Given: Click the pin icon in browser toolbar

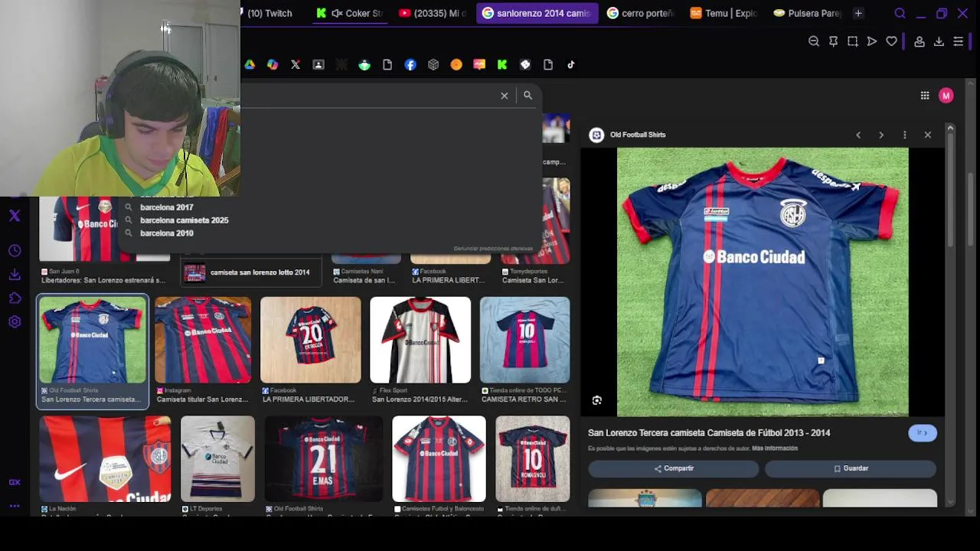Looking at the screenshot, I should point(833,41).
